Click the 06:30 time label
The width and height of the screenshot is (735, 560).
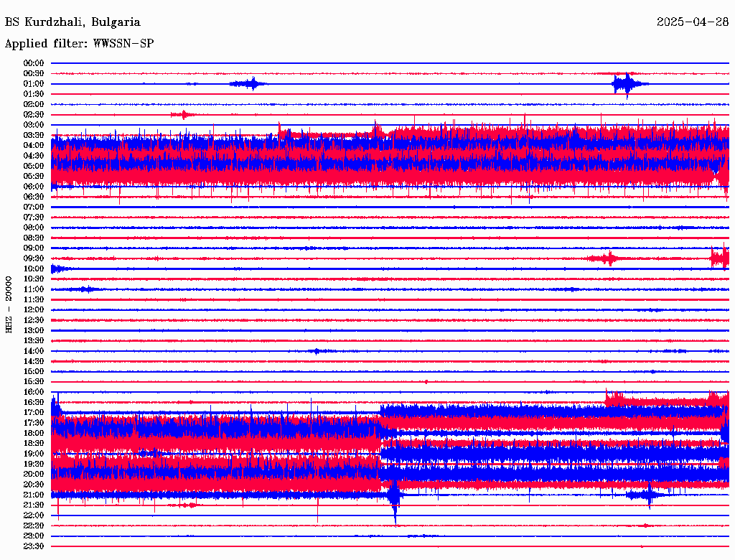click(34, 197)
